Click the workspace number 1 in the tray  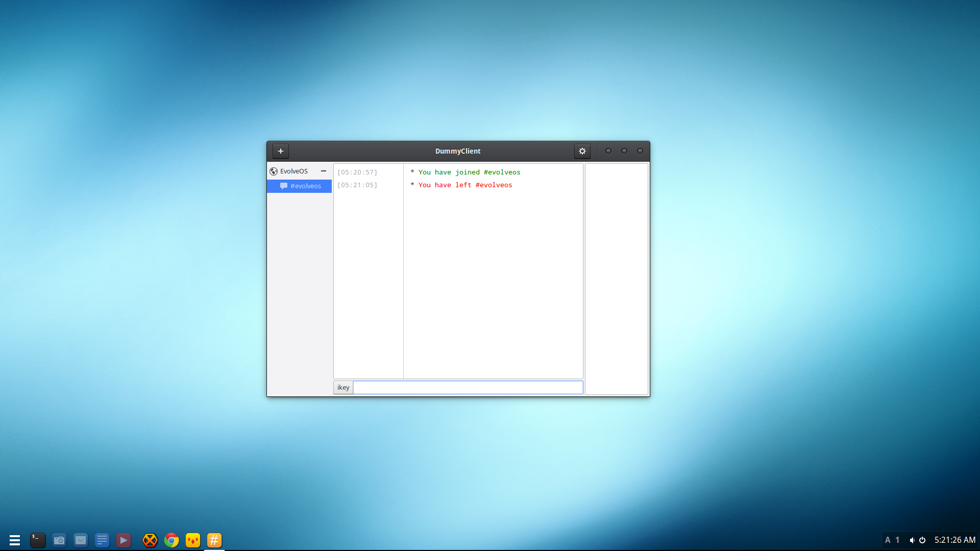pos(898,540)
